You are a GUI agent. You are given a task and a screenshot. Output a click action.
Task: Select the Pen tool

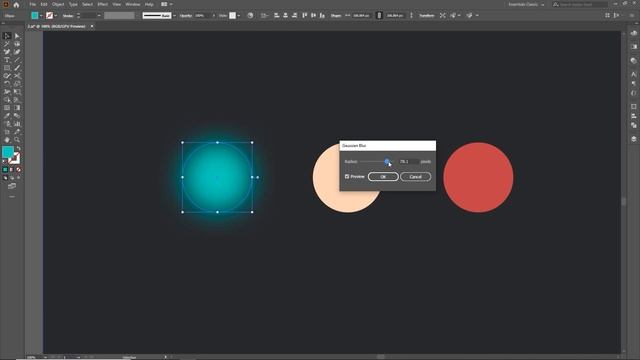[x=7, y=52]
